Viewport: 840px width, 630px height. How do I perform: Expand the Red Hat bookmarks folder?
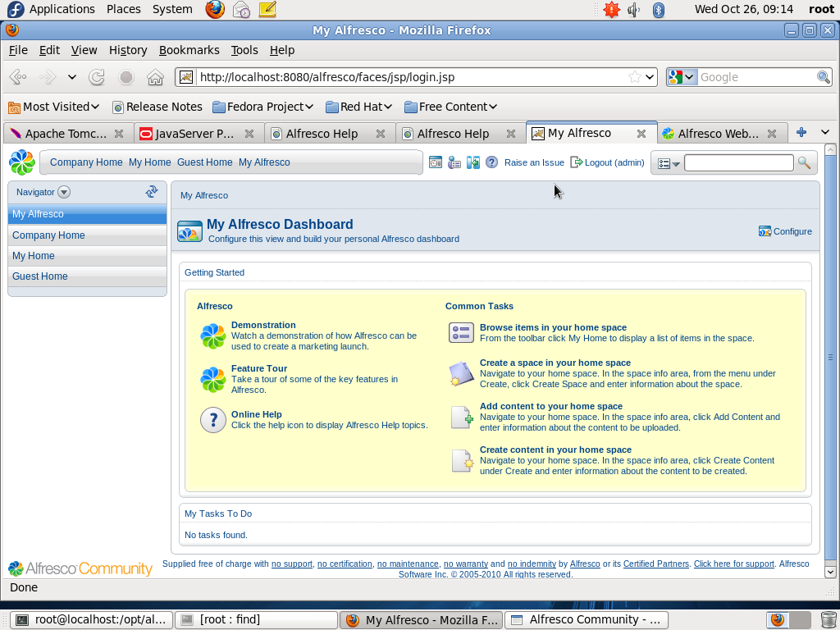coord(359,107)
